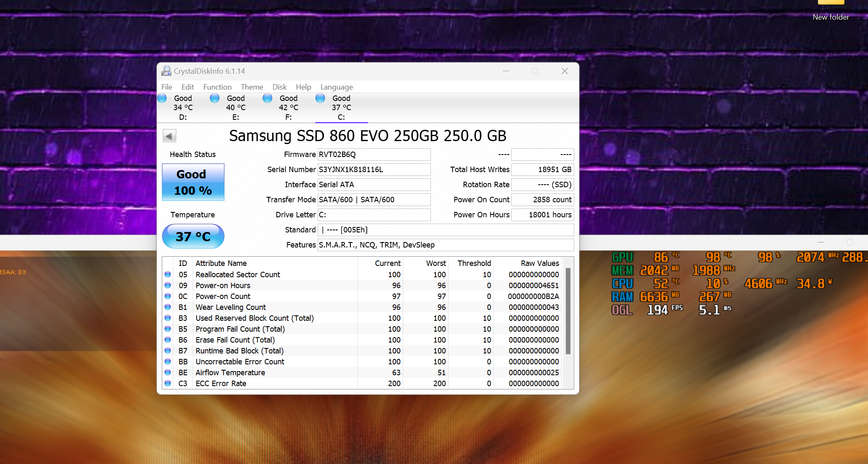Click Reallocated Sector Count status orb
The width and height of the screenshot is (868, 464).
168,275
